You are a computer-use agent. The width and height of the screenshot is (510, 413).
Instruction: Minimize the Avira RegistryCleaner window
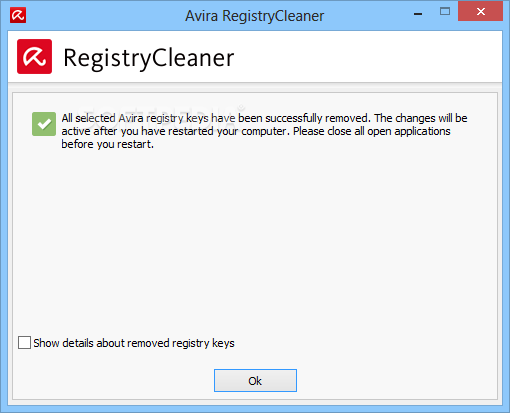418,14
